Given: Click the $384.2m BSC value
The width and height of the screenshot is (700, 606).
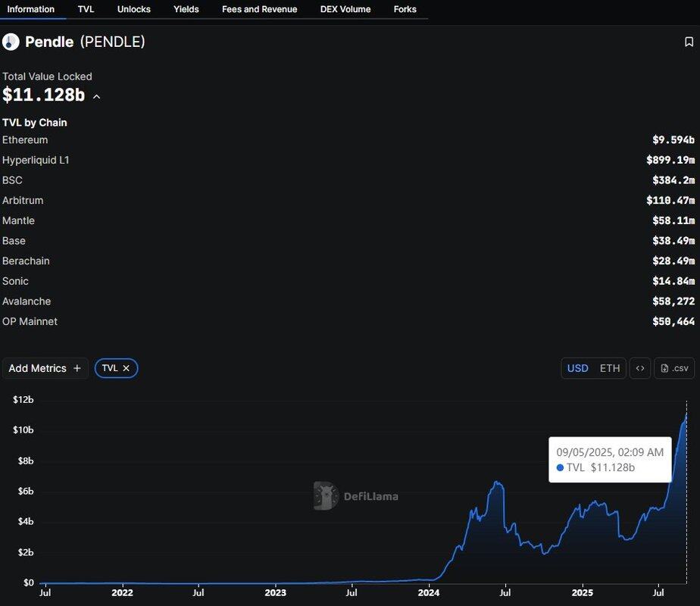Looking at the screenshot, I should [x=673, y=180].
